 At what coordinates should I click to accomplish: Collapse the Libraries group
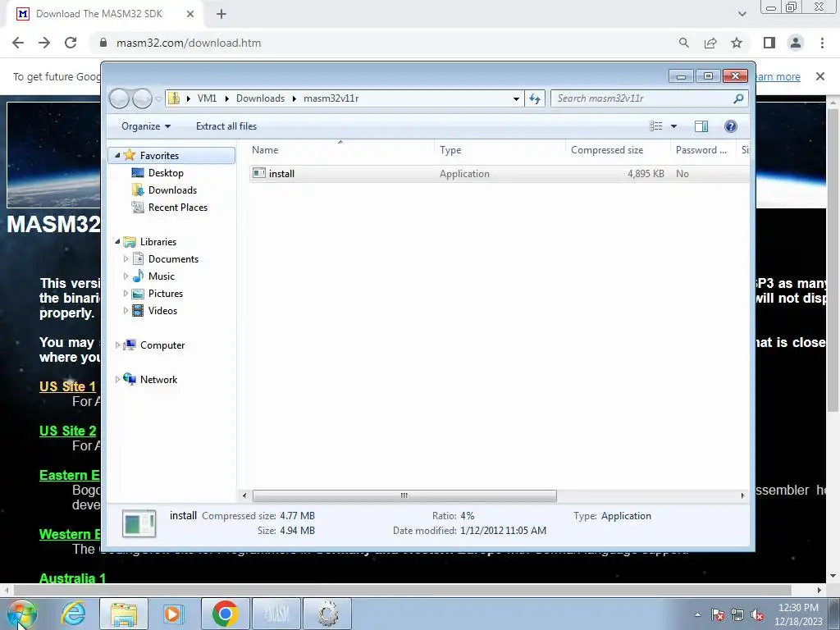117,242
